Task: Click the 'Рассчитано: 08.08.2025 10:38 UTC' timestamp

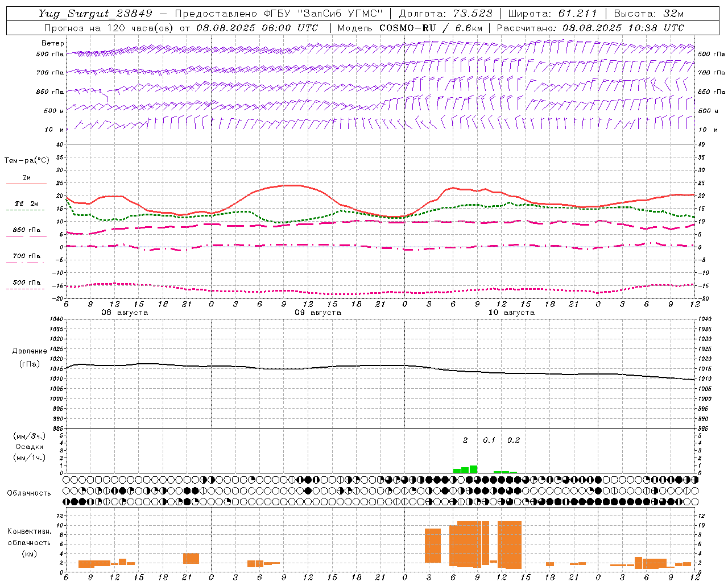Action: 590,28
